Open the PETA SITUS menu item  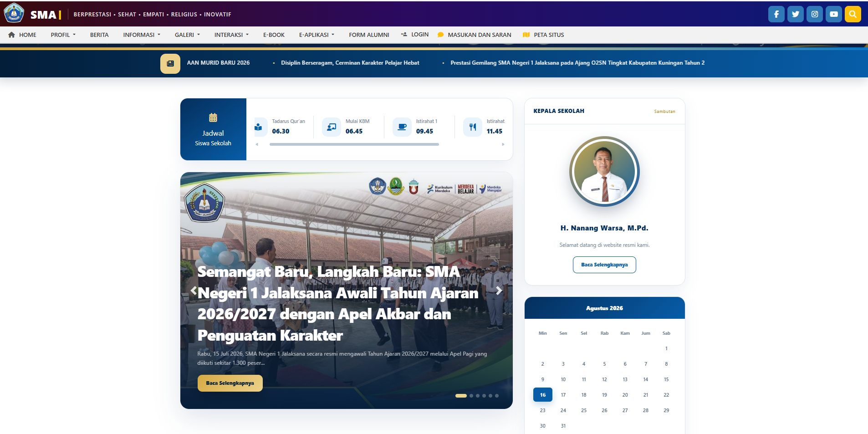click(543, 35)
